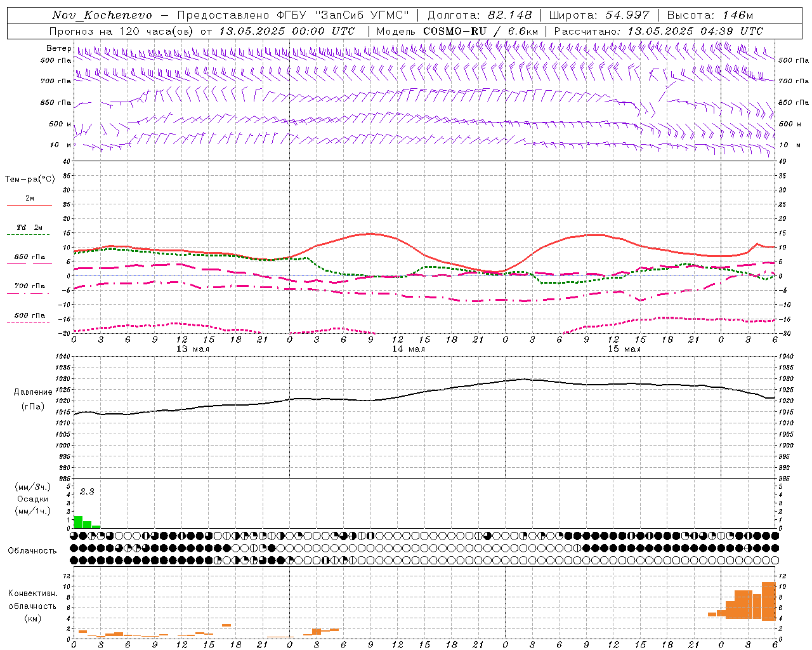This screenshot has width=812, height=650.
Task: Click the Долгота: 82.148 value
Action: pos(480,15)
